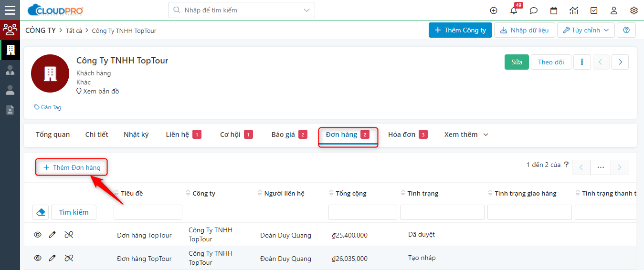Open the more actions three-dot button
Image resolution: width=644 pixels, height=270 pixels.
click(582, 62)
